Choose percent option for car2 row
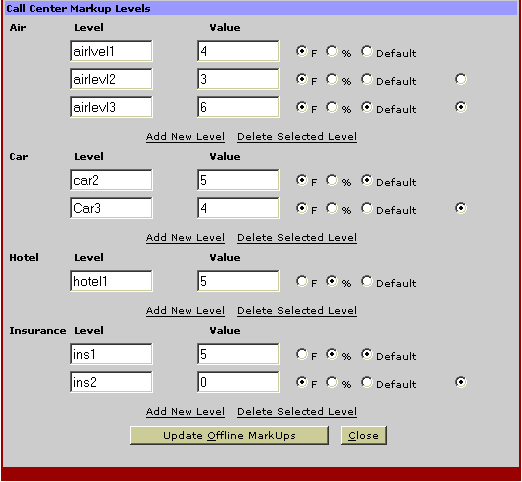522x482 pixels. click(x=332, y=180)
